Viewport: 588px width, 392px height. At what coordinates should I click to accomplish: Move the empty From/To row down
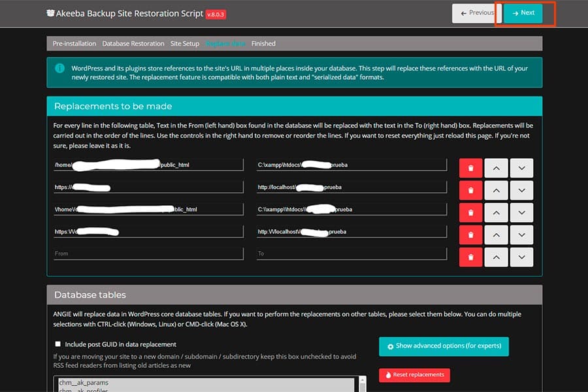click(x=521, y=257)
